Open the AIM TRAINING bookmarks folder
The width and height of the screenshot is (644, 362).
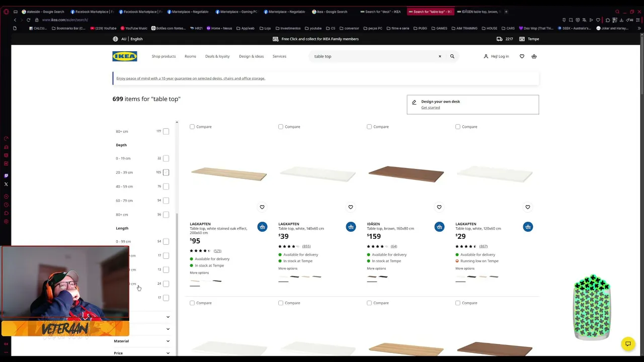pos(464,28)
